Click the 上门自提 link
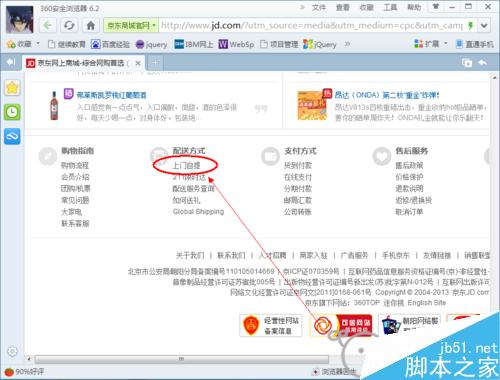The height and width of the screenshot is (380, 500). point(186,165)
